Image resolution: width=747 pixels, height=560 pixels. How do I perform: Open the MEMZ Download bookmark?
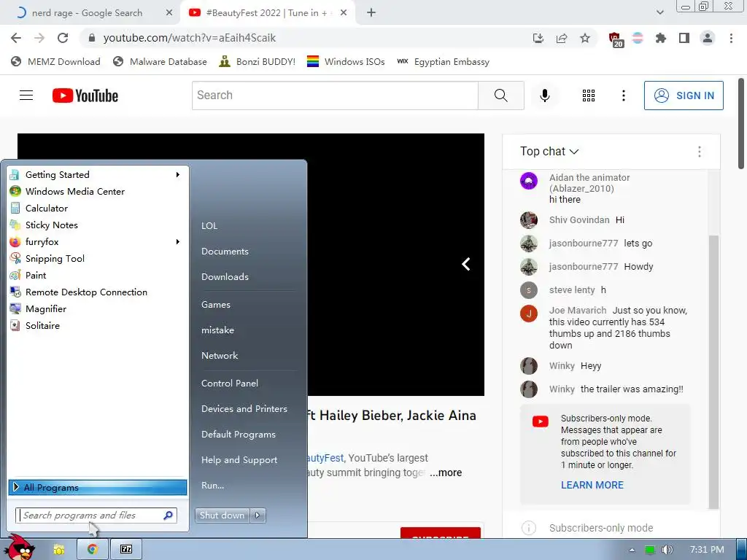(x=55, y=61)
